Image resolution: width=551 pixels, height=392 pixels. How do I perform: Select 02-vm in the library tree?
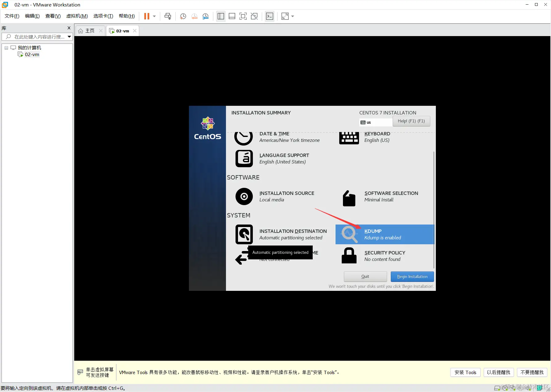[x=32, y=55]
